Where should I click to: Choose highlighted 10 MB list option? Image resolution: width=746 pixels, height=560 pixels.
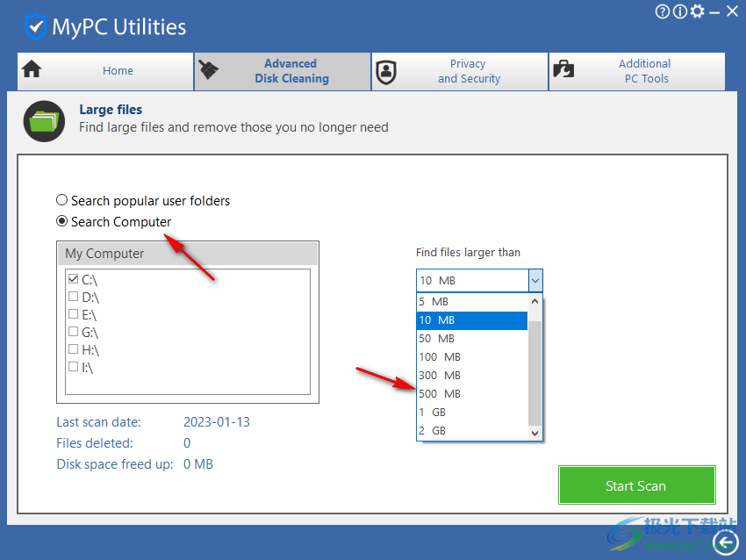(x=472, y=320)
